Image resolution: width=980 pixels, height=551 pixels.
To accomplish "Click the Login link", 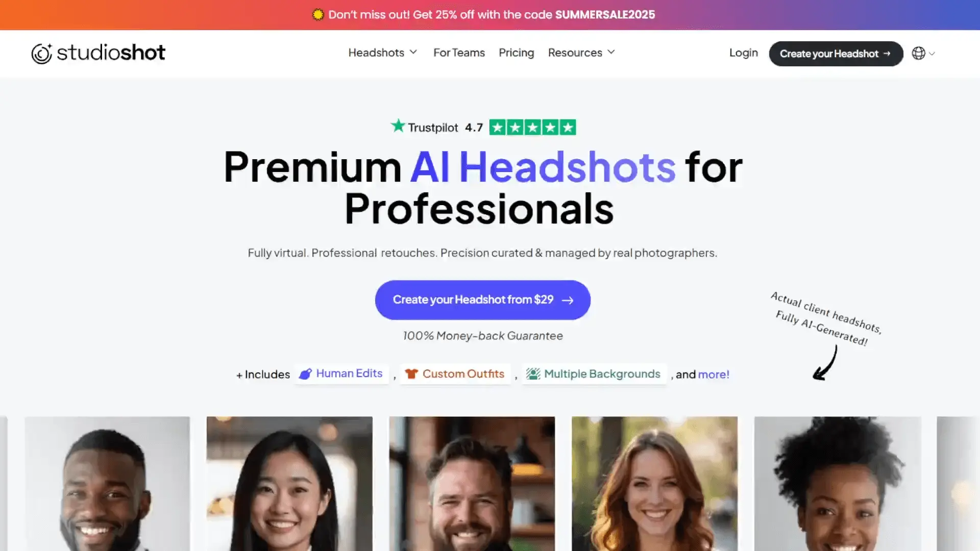I will (743, 53).
